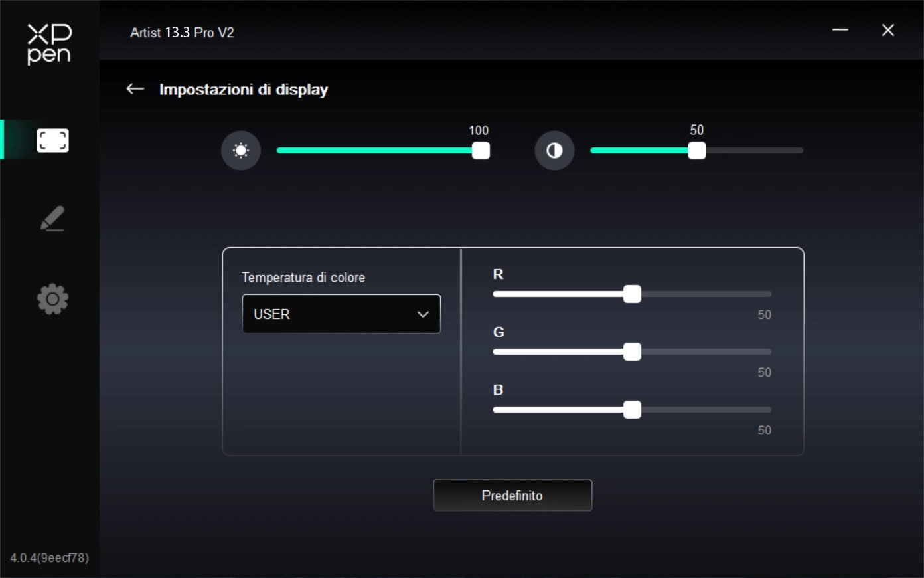This screenshot has height=578, width=924.
Task: Click the Impostazioni di display heading
Action: coord(244,90)
